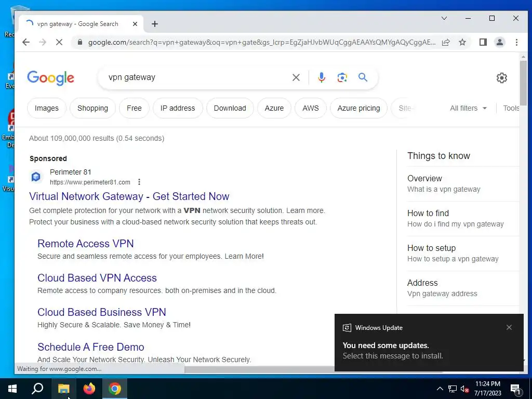Expand the All filters dropdown
532x399 pixels.
468,108
